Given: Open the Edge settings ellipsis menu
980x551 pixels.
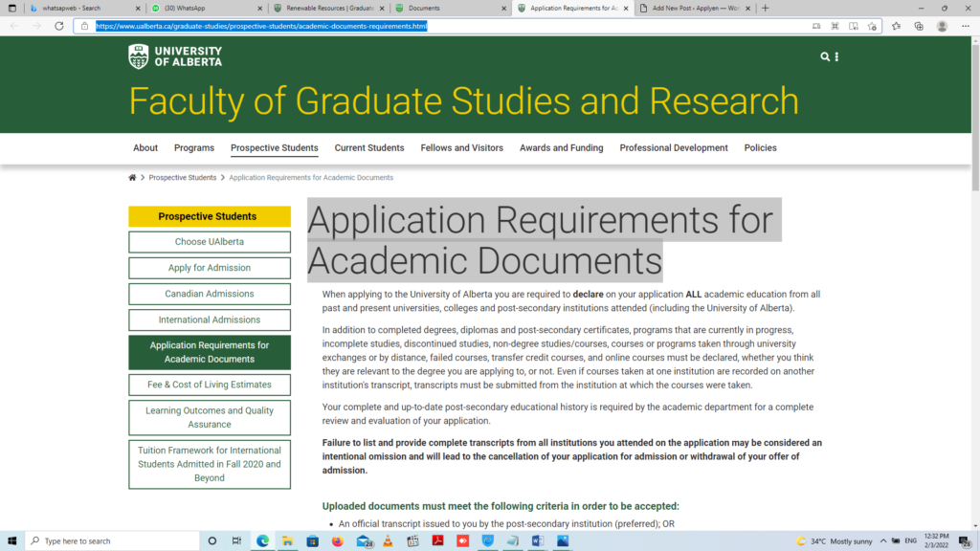Looking at the screenshot, I should 966,26.
